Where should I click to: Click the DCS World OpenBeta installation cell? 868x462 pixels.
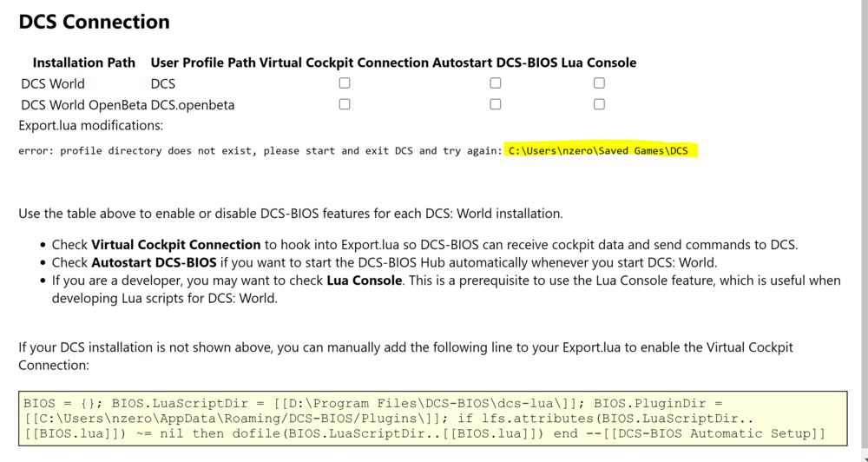click(x=84, y=105)
